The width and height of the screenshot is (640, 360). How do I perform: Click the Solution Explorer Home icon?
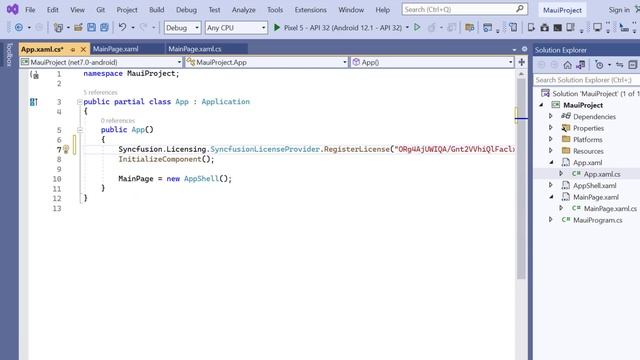coord(567,65)
